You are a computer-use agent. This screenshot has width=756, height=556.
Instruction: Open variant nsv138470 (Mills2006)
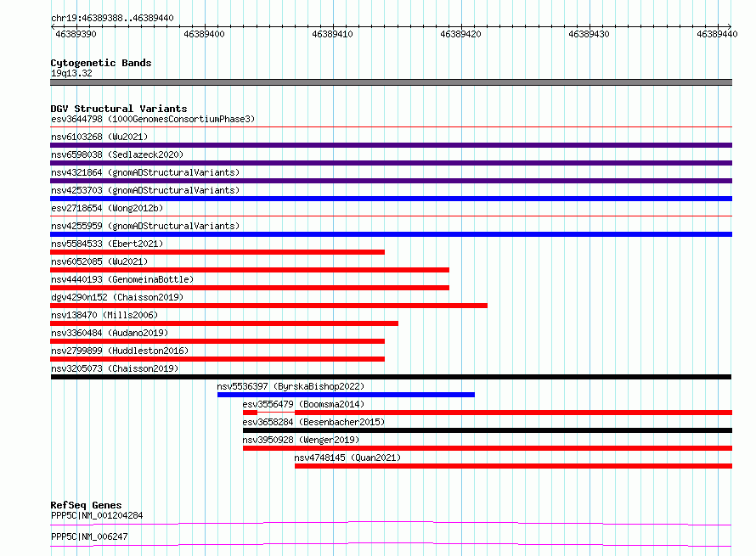104,315
